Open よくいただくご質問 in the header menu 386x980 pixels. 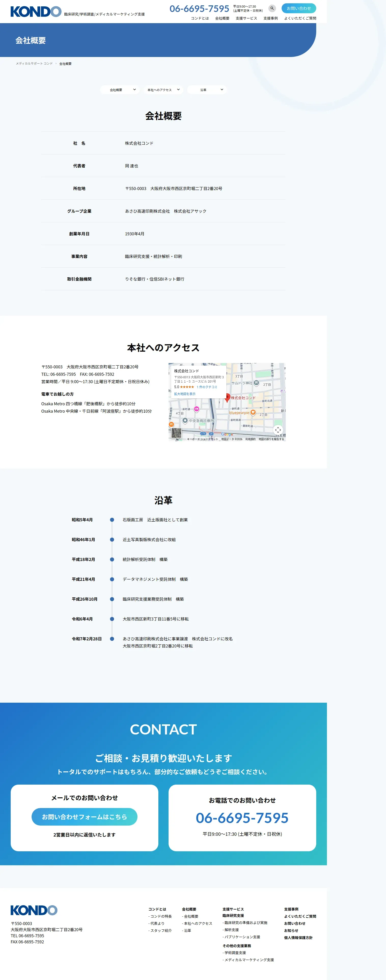point(300,18)
